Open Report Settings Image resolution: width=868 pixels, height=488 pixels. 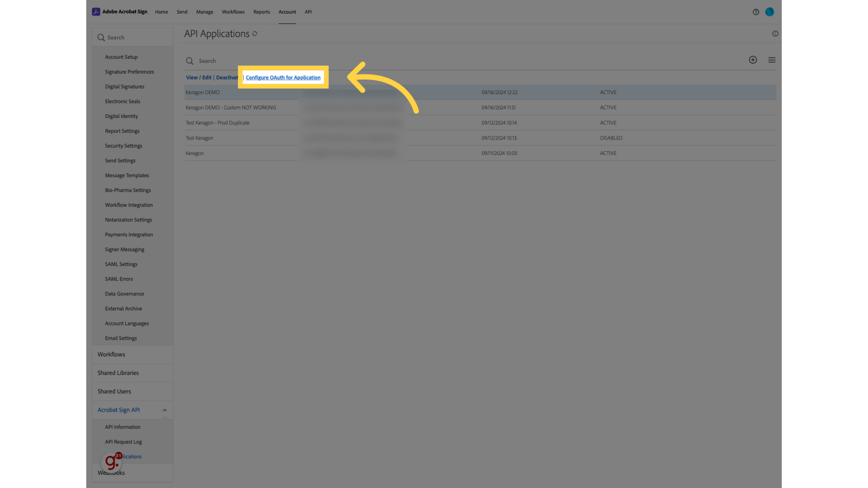(123, 131)
